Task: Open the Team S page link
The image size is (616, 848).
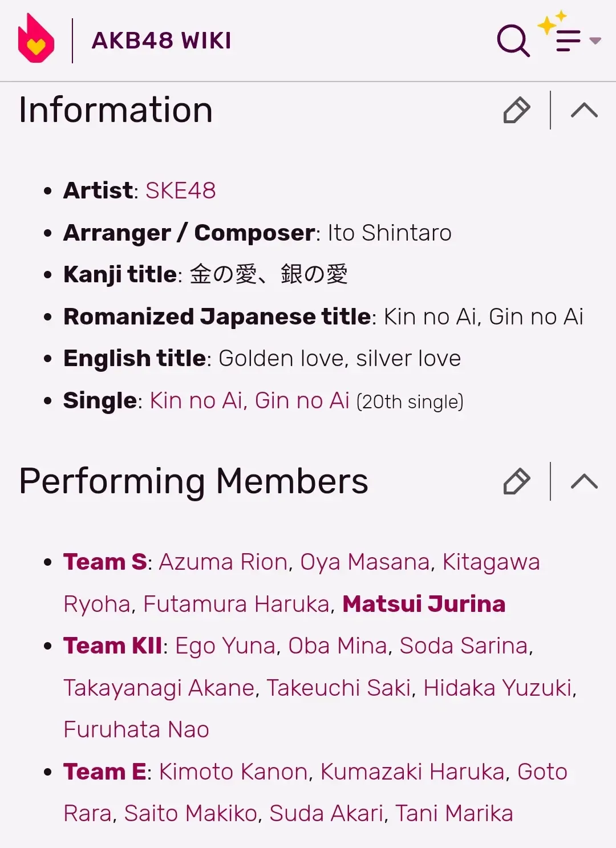Action: click(x=105, y=562)
